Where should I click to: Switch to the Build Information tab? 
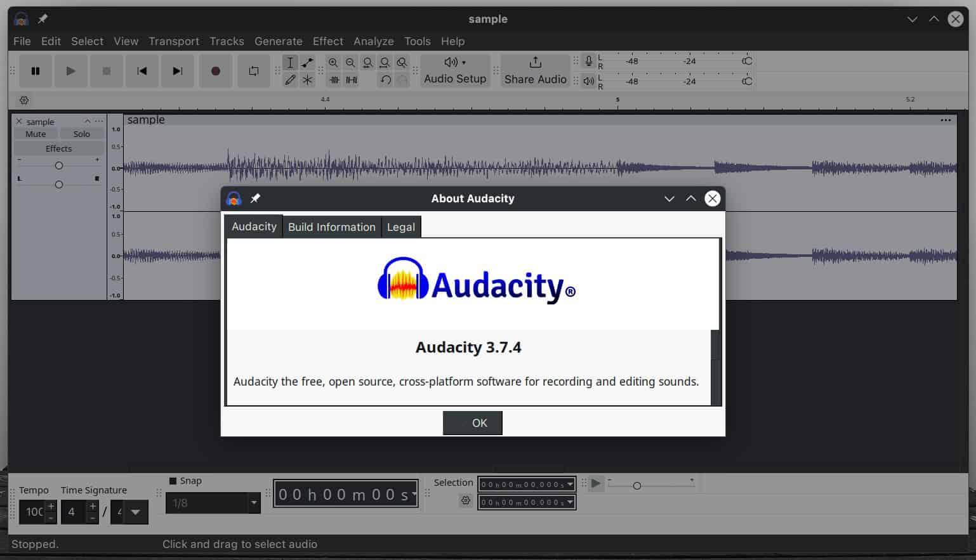(x=331, y=226)
